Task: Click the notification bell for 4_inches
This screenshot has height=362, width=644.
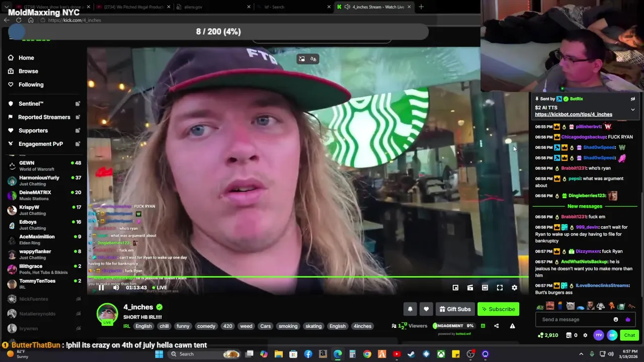Action: click(x=410, y=309)
